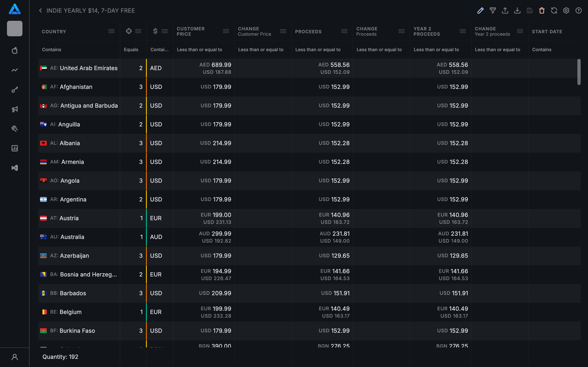
Task: Click the download import icon
Action: click(517, 10)
